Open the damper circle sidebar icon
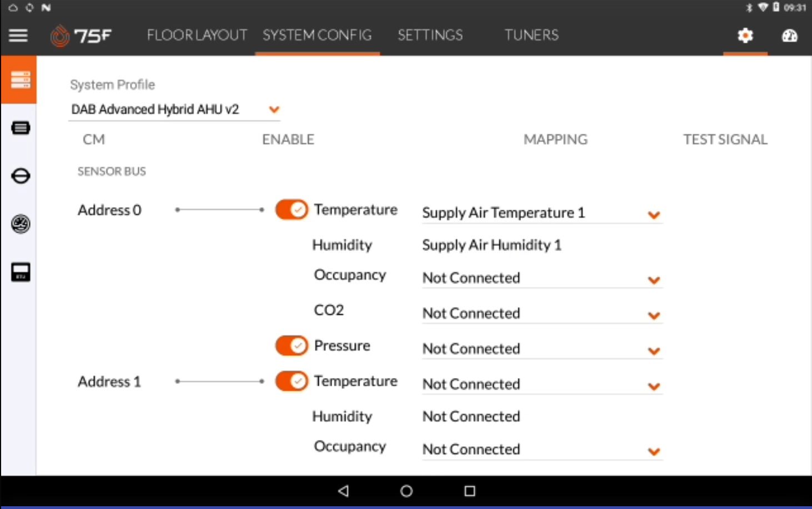Viewport: 812px width, 509px height. point(21,176)
